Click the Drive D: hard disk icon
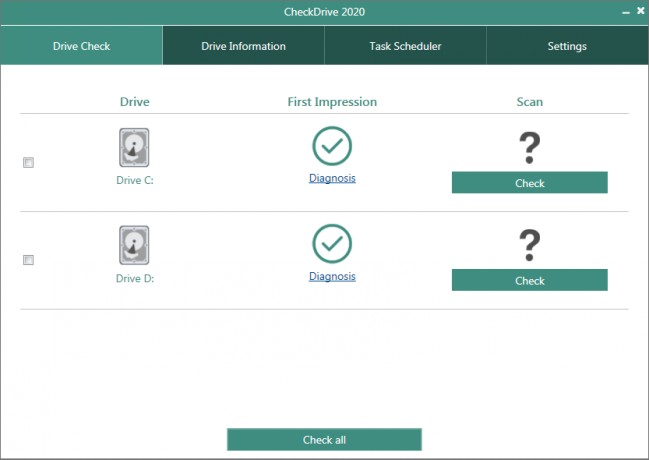 point(134,245)
